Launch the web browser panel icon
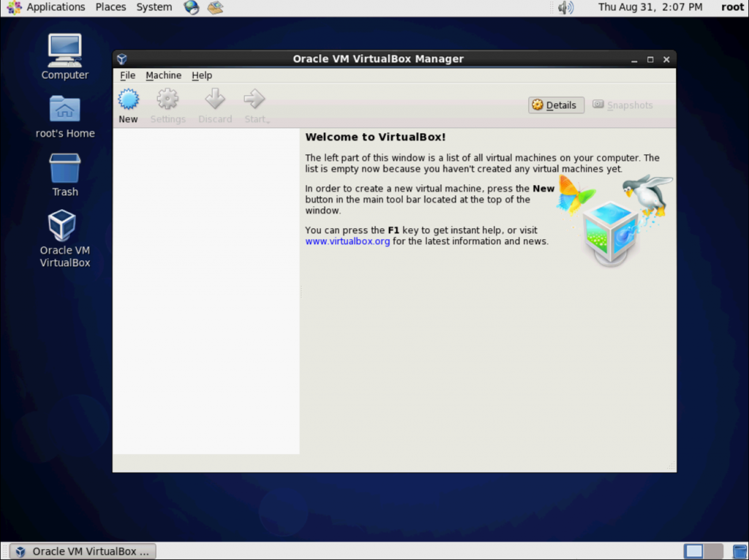The width and height of the screenshot is (749, 560). click(191, 7)
